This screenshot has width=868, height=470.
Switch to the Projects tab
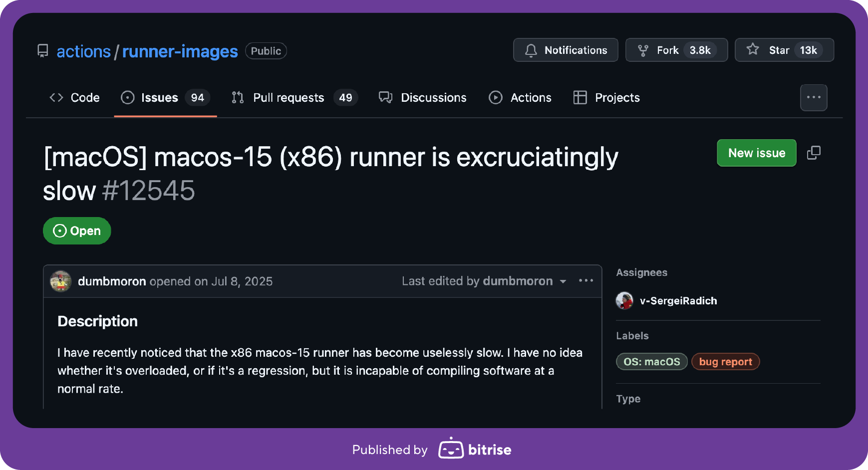[x=606, y=98]
